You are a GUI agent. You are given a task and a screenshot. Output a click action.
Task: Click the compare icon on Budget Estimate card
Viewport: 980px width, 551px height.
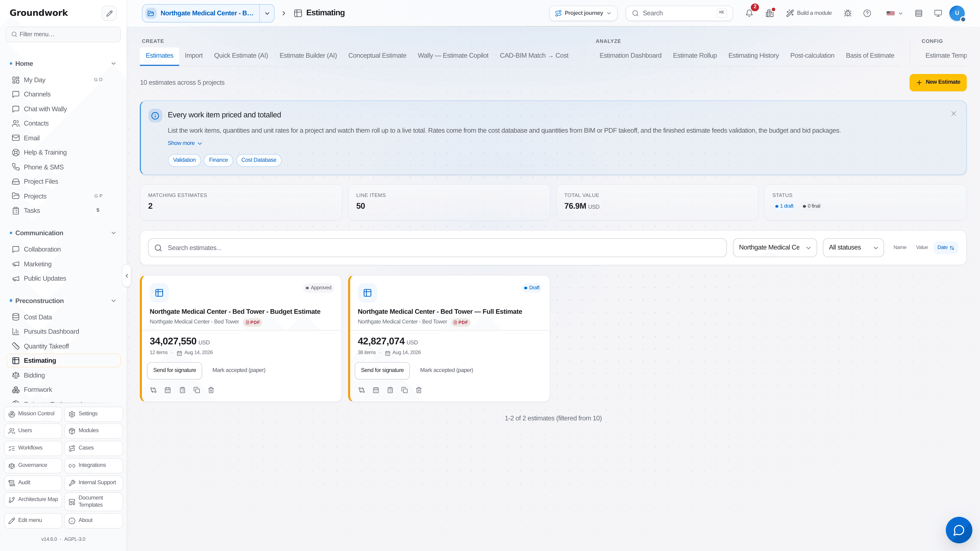[x=153, y=390]
